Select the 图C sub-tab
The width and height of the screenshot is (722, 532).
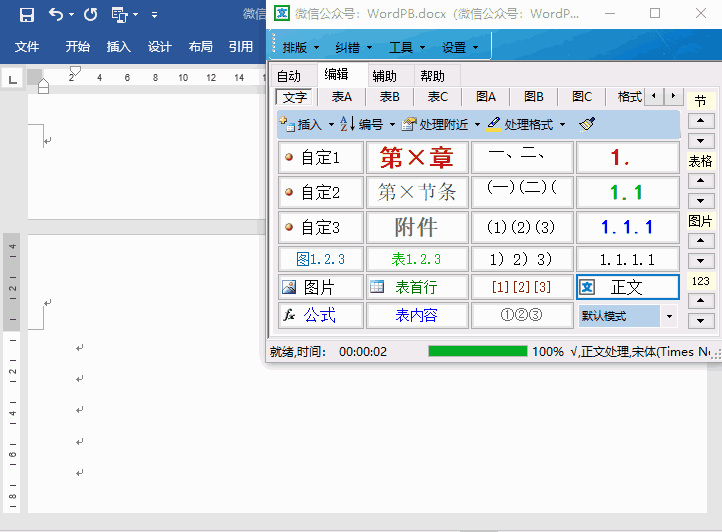click(582, 97)
